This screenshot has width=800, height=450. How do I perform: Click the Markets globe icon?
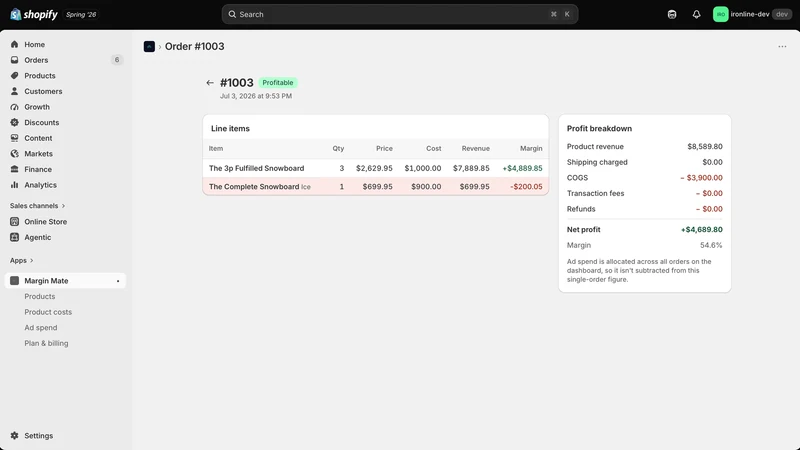click(14, 154)
